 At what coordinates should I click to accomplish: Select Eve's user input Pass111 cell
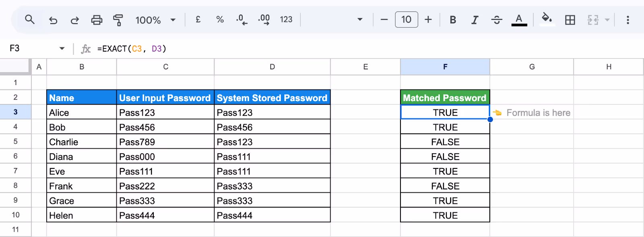pyautogui.click(x=165, y=171)
